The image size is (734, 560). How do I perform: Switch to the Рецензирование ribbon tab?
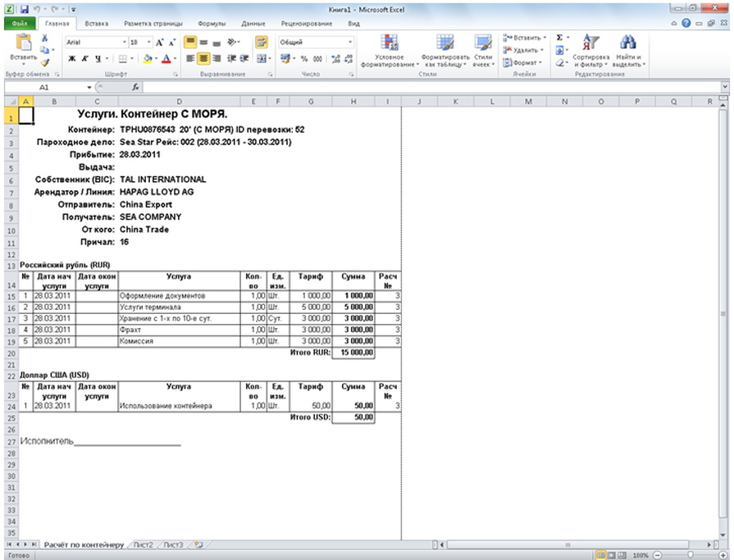pyautogui.click(x=307, y=24)
